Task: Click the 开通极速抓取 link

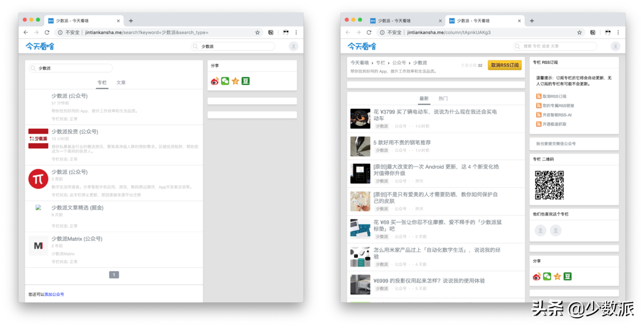Action: coord(554,124)
